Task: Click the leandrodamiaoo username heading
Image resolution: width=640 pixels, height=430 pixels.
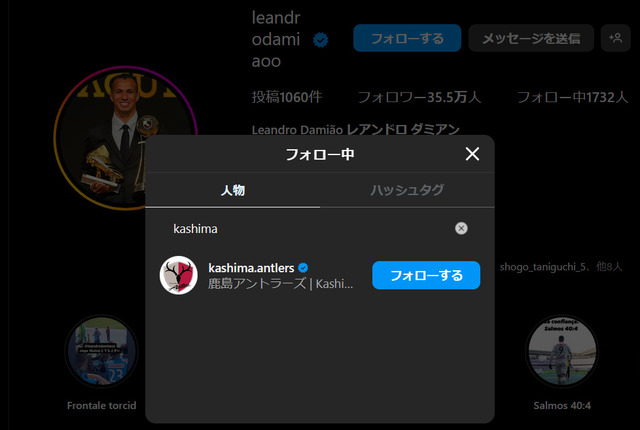Action: pos(276,39)
